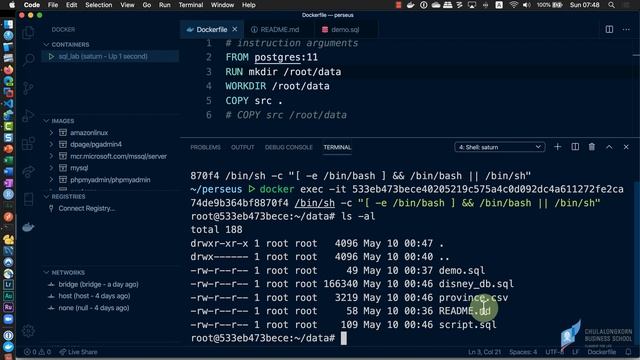The width and height of the screenshot is (640, 360).
Task: Open the Shell: saturn terminal dropdown
Action: (x=500, y=147)
